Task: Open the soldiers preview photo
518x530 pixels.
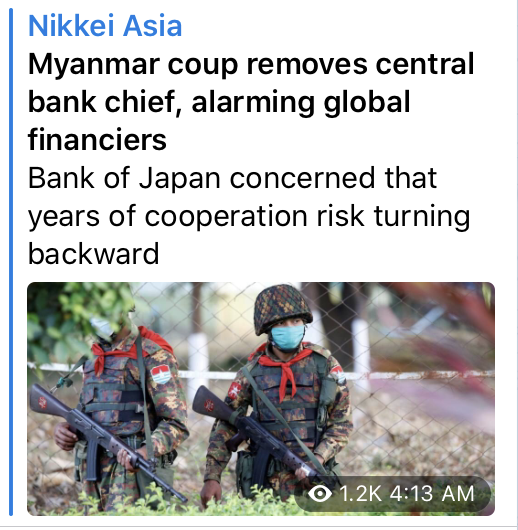Action: pos(261,399)
